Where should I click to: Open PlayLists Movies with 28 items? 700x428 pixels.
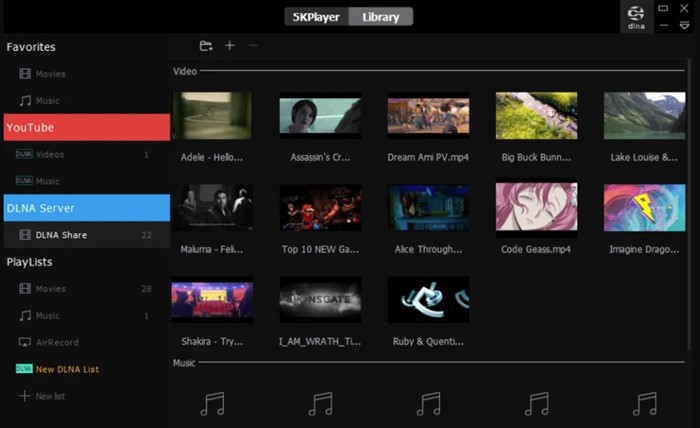pos(87,289)
